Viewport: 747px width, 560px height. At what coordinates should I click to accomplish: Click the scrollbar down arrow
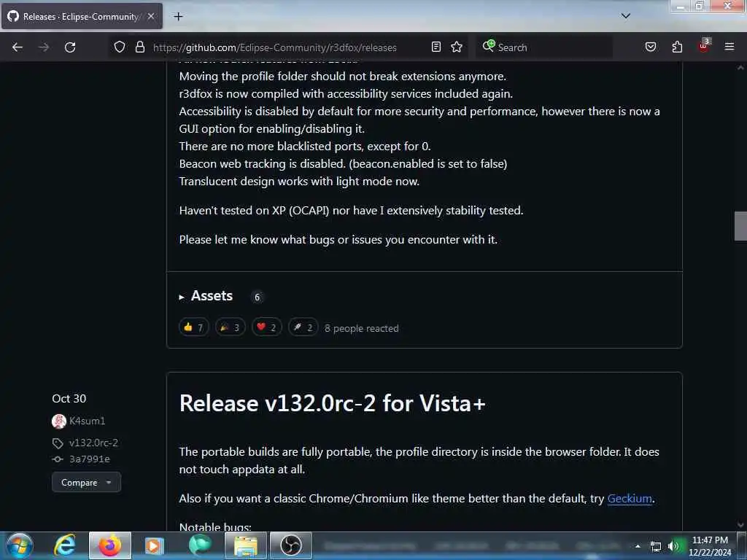pos(740,525)
